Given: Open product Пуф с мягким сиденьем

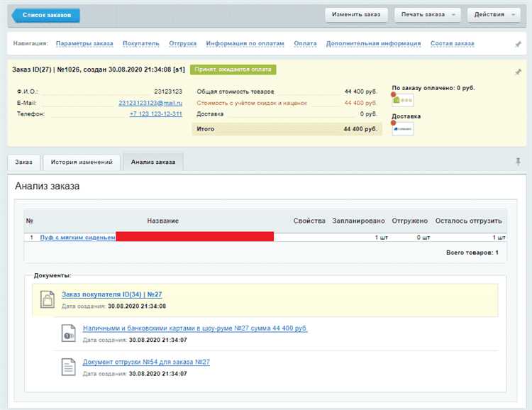Looking at the screenshot, I should [x=78, y=238].
